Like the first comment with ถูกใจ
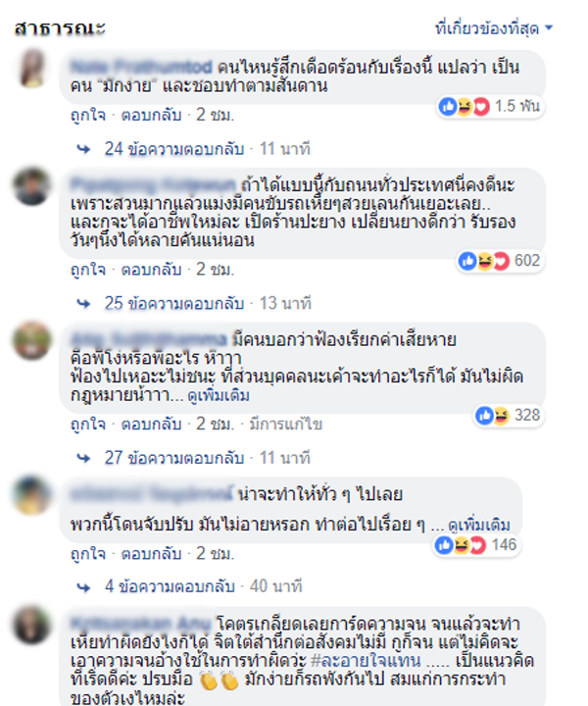The height and width of the screenshot is (706, 588). tap(88, 115)
